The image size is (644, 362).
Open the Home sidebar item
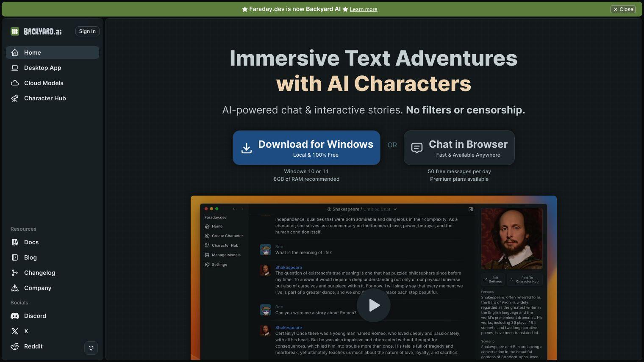coord(53,53)
